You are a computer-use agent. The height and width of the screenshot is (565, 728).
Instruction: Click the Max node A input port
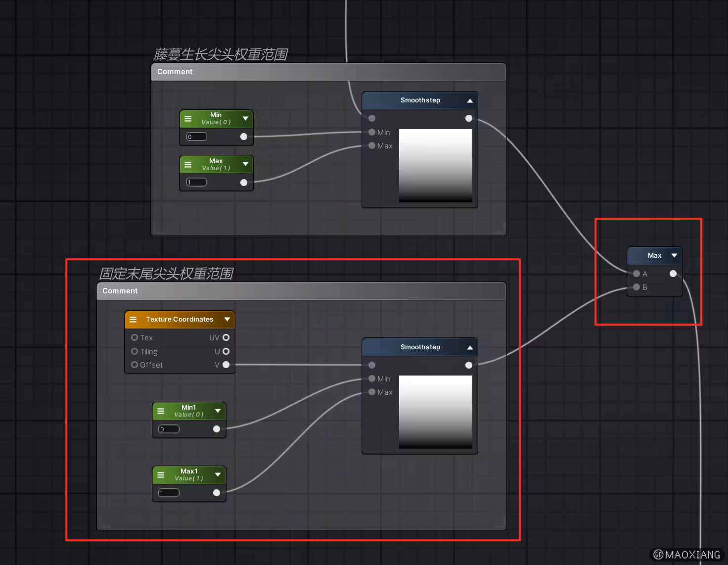tap(637, 274)
